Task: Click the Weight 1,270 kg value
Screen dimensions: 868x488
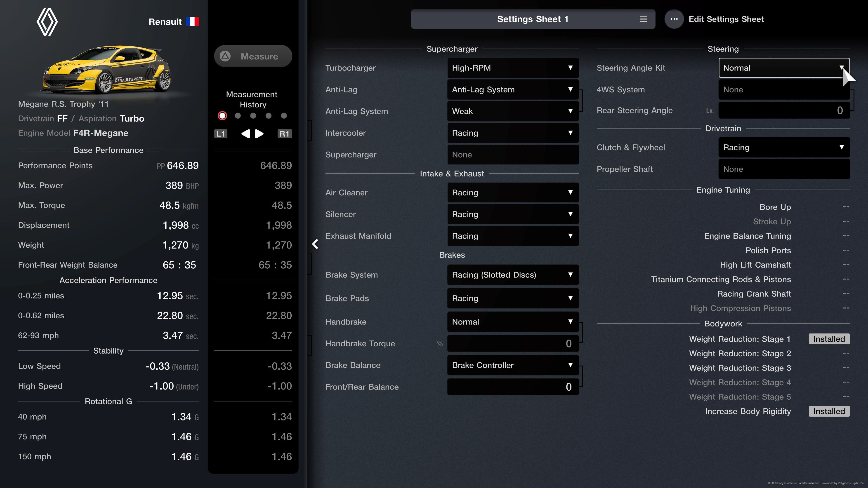Action: tap(181, 245)
